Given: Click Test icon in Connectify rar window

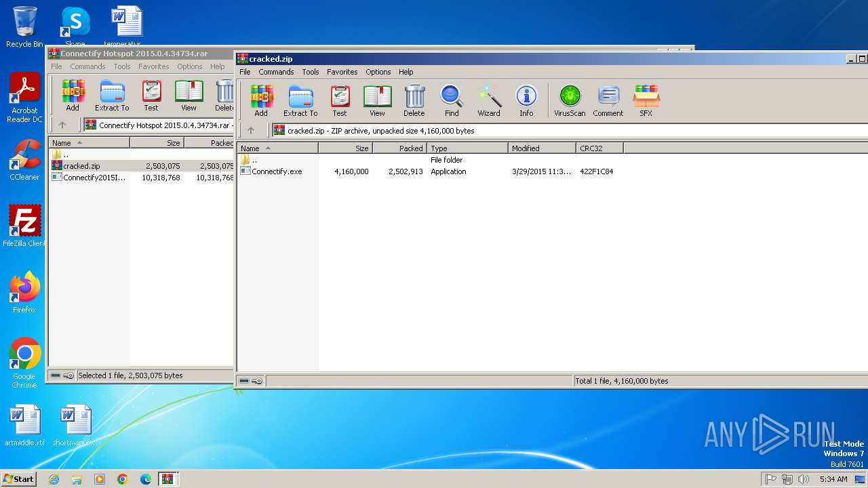Looking at the screenshot, I should click(151, 96).
